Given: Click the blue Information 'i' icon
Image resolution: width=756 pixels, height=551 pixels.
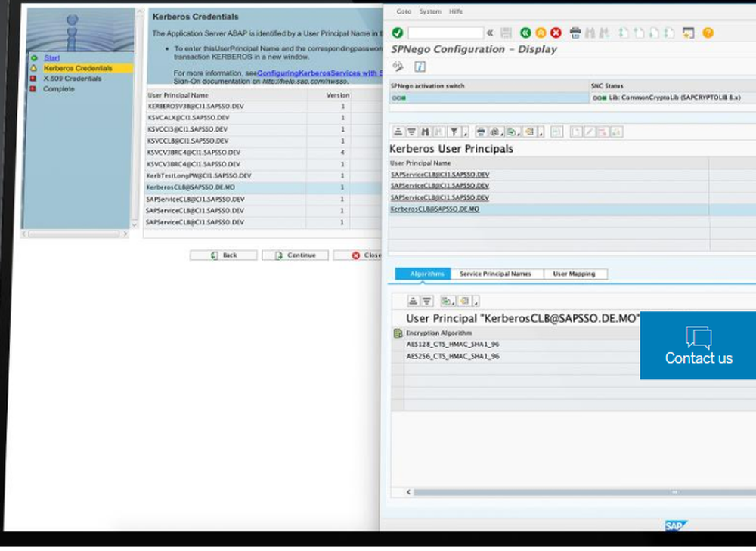Looking at the screenshot, I should click(420, 67).
